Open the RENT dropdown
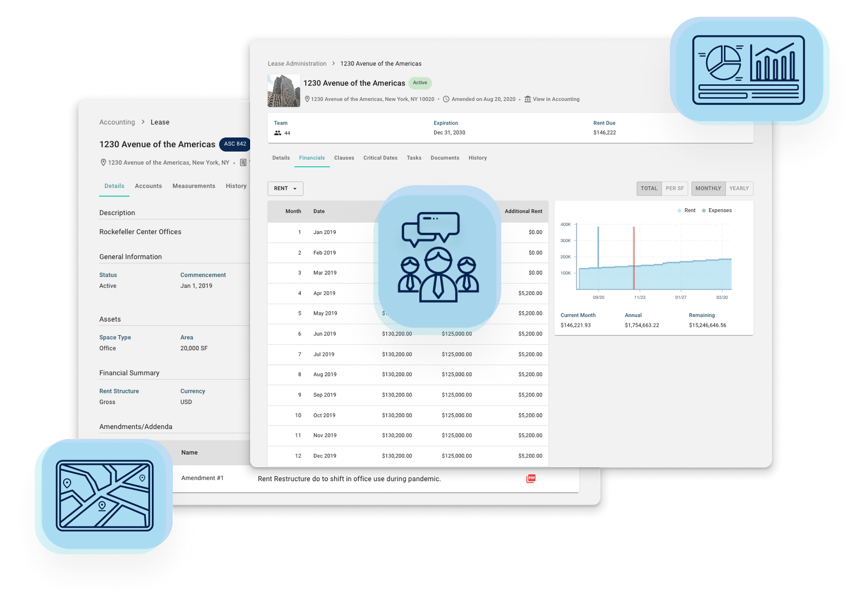Viewport: 868px width, 611px height. (x=285, y=188)
